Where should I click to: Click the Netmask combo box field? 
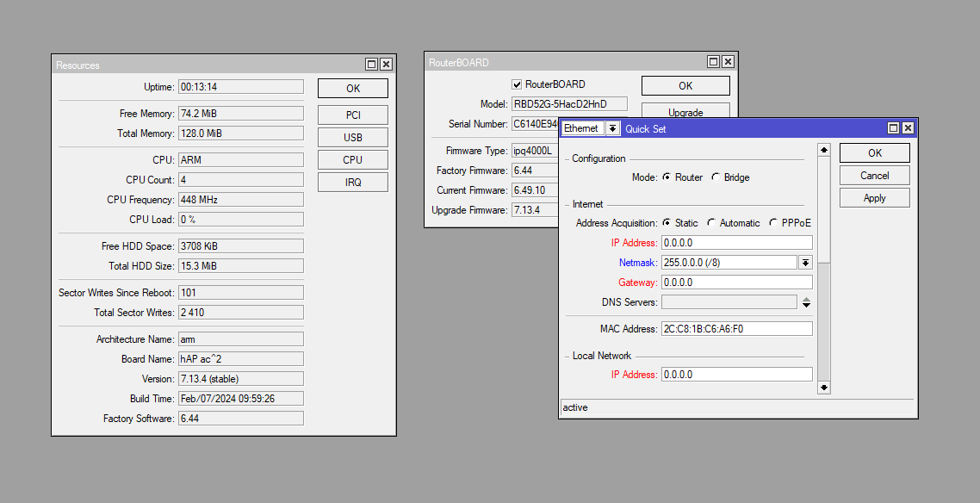tap(729, 263)
